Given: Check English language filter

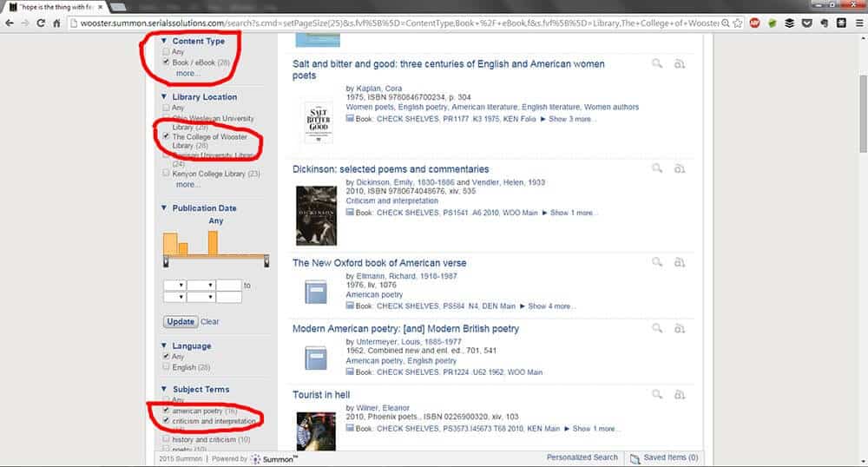Looking at the screenshot, I should [166, 367].
